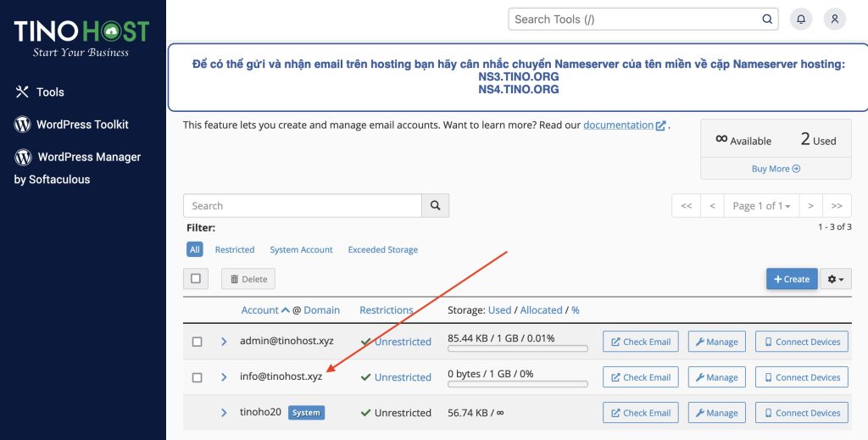
Task: Go to next page with > button
Action: [x=810, y=206]
